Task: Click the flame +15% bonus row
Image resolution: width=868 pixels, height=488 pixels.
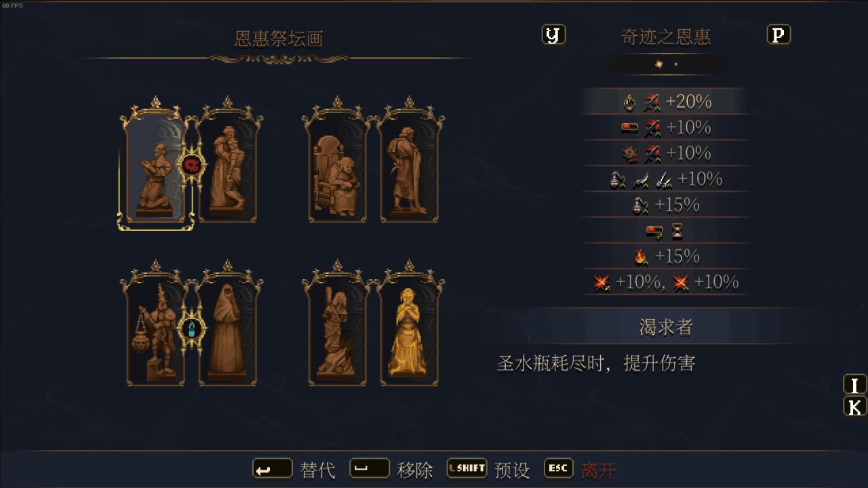Action: pyautogui.click(x=666, y=256)
